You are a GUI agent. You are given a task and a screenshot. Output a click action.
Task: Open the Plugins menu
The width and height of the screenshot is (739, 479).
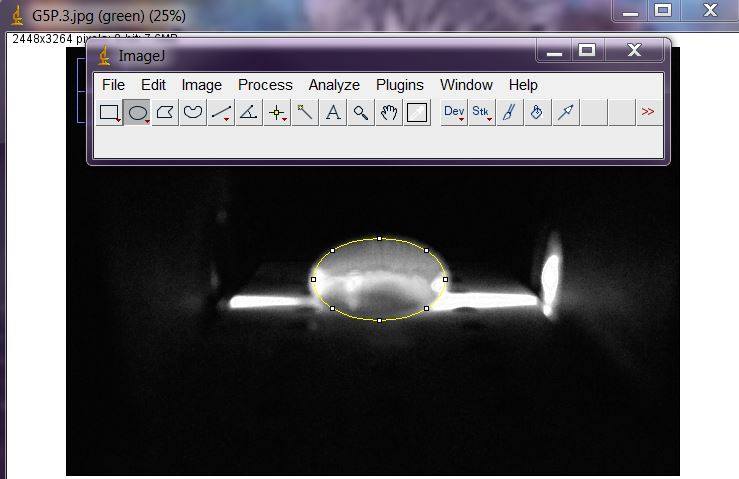pyautogui.click(x=400, y=85)
